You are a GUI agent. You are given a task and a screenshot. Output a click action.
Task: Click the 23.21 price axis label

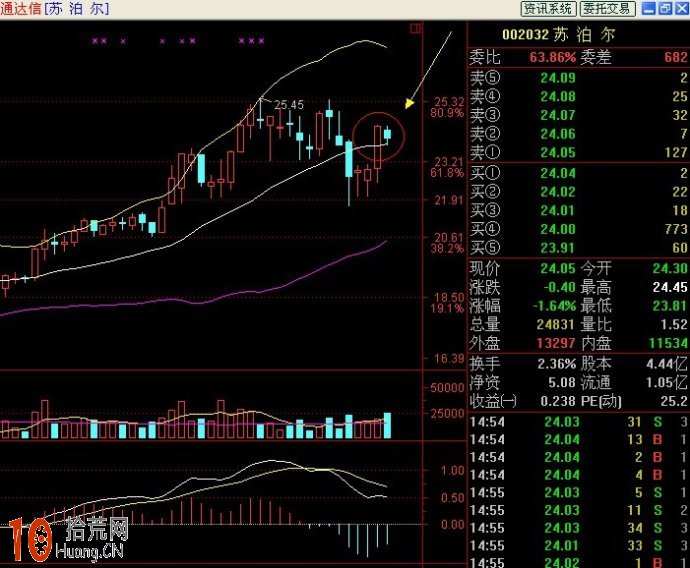pyautogui.click(x=449, y=162)
